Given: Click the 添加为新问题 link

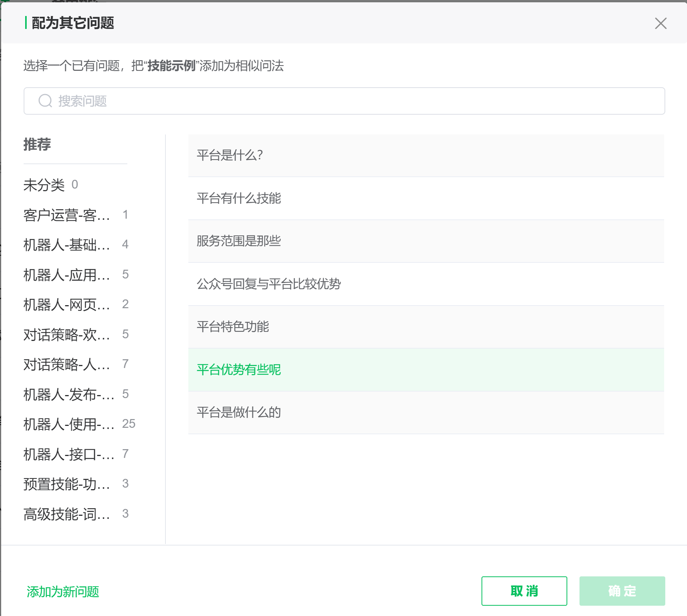Looking at the screenshot, I should point(63,592).
